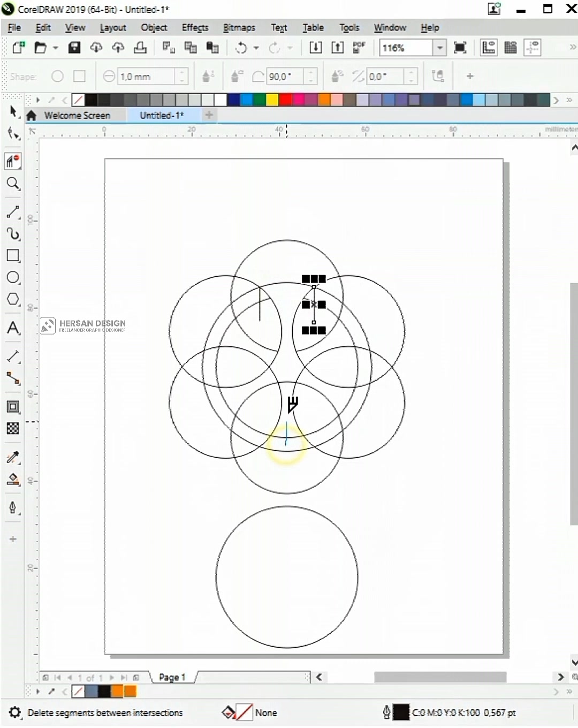Click the outline color indicator in status bar
Screen dimensions: 578x728
[401, 712]
